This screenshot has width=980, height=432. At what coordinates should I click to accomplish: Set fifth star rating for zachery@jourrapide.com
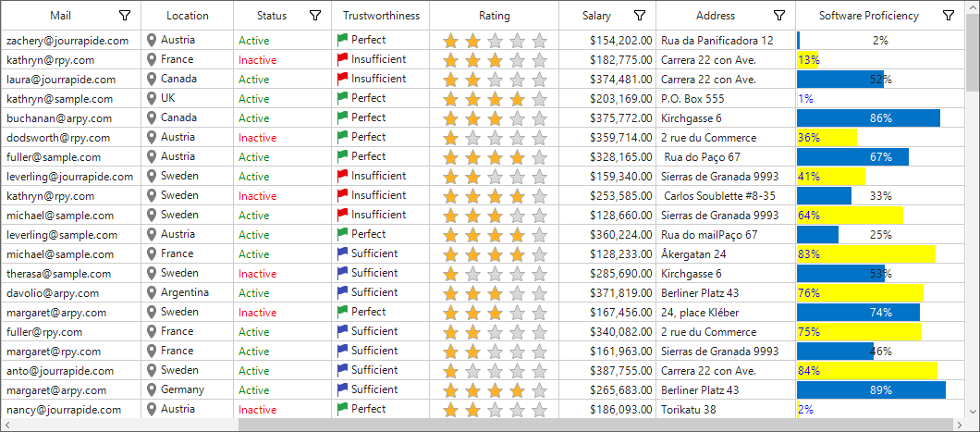[539, 42]
